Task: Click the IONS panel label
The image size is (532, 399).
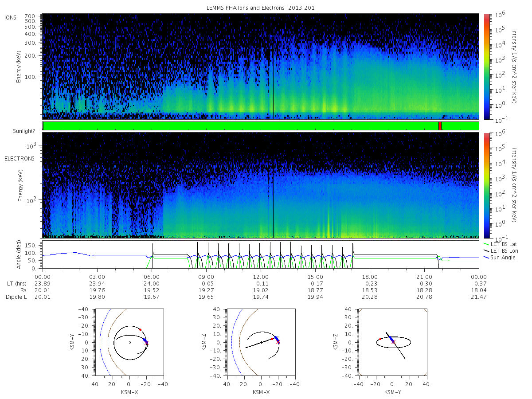Action: (11, 17)
